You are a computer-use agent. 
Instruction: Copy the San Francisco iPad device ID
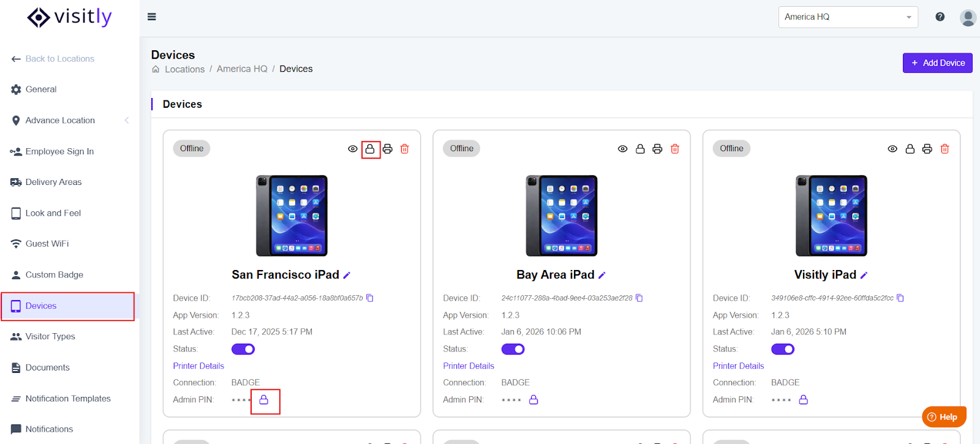370,298
